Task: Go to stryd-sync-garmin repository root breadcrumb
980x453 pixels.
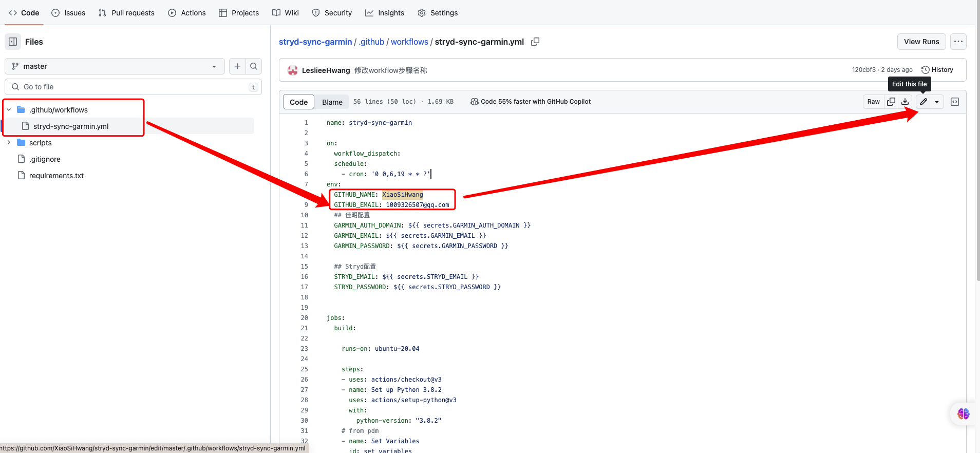Action: point(315,42)
